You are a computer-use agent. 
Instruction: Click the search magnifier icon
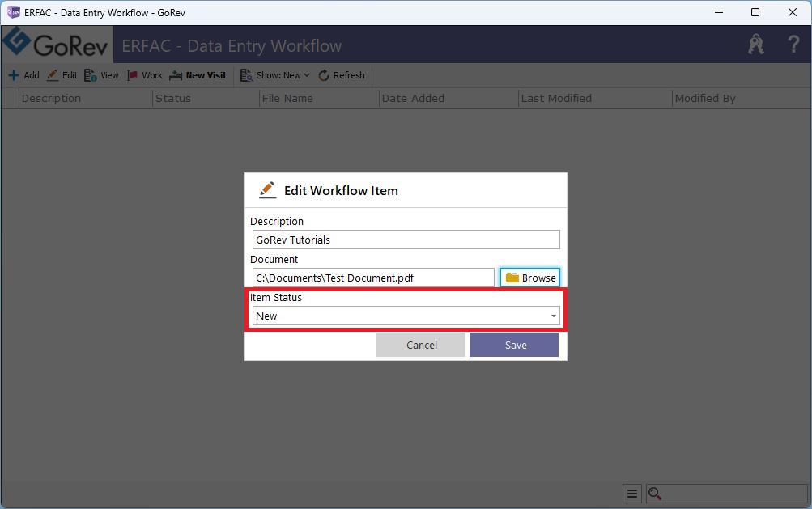pos(655,494)
